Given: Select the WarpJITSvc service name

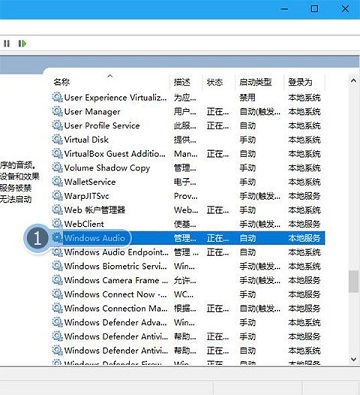Looking at the screenshot, I should [x=86, y=196].
